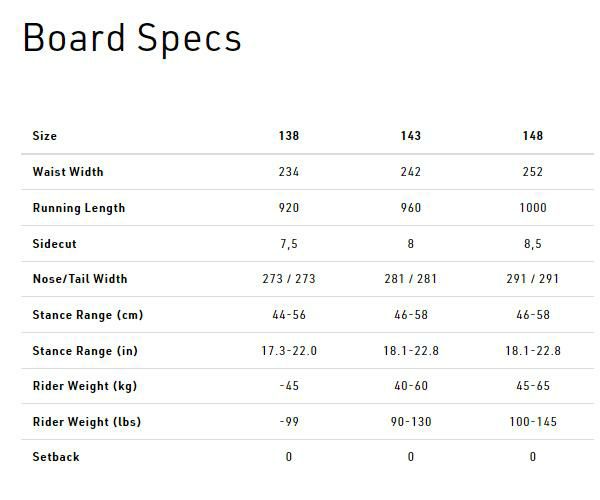Click the 17.3-22.0 stance range cell

pyautogui.click(x=289, y=351)
